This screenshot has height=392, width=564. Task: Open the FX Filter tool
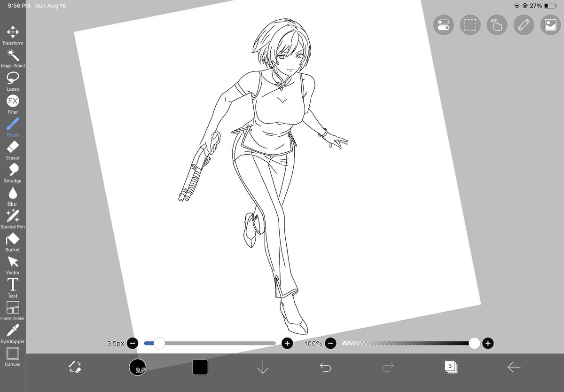13,105
